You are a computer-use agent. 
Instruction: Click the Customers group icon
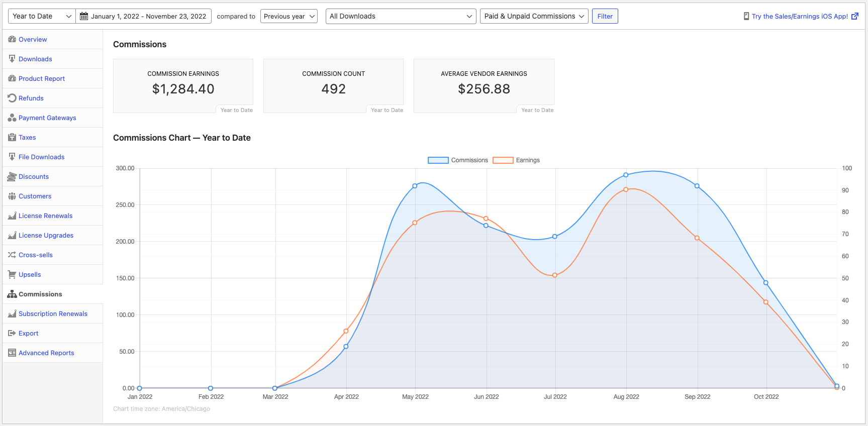(12, 196)
